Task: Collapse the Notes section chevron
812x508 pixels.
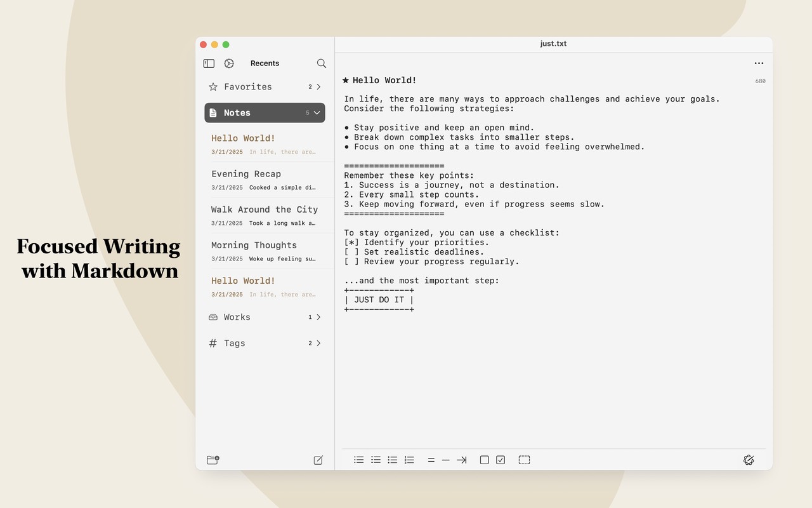Action: pos(317,113)
